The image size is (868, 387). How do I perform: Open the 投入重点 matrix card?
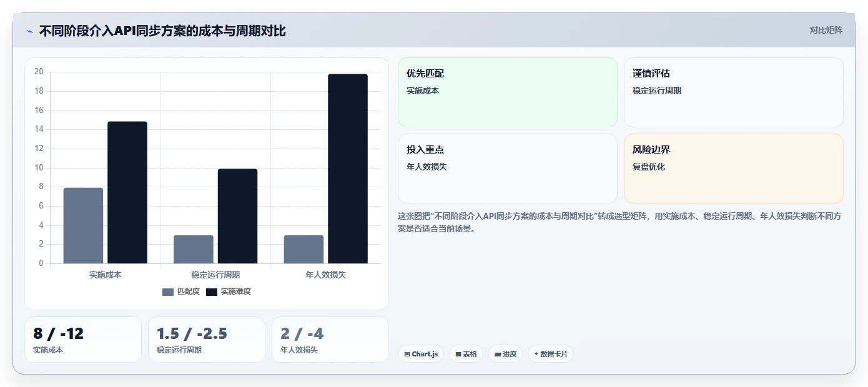point(508,169)
